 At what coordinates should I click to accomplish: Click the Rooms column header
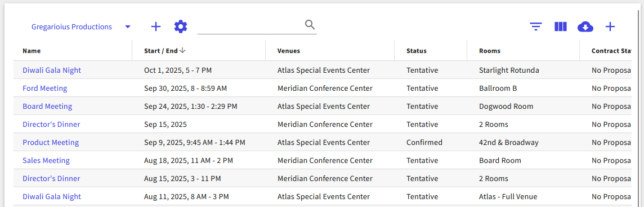tap(490, 51)
